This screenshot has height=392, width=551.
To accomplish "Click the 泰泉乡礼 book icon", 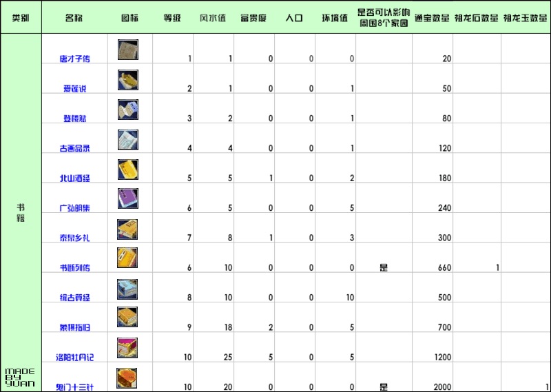I will [127, 229].
